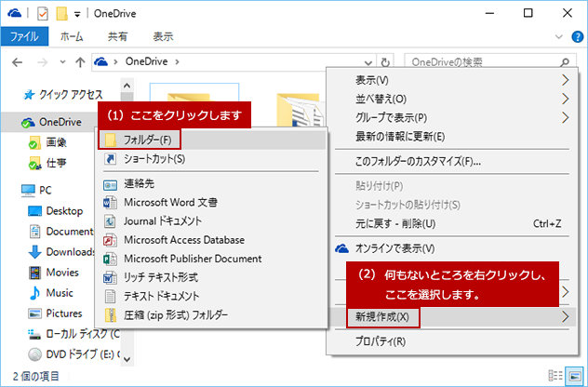Open Movies in the navigation pane

click(54, 273)
